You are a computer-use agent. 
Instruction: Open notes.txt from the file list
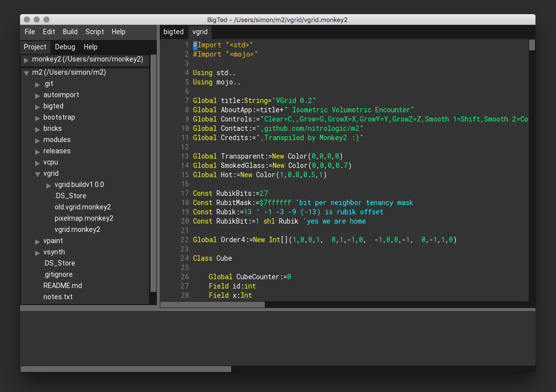(58, 297)
